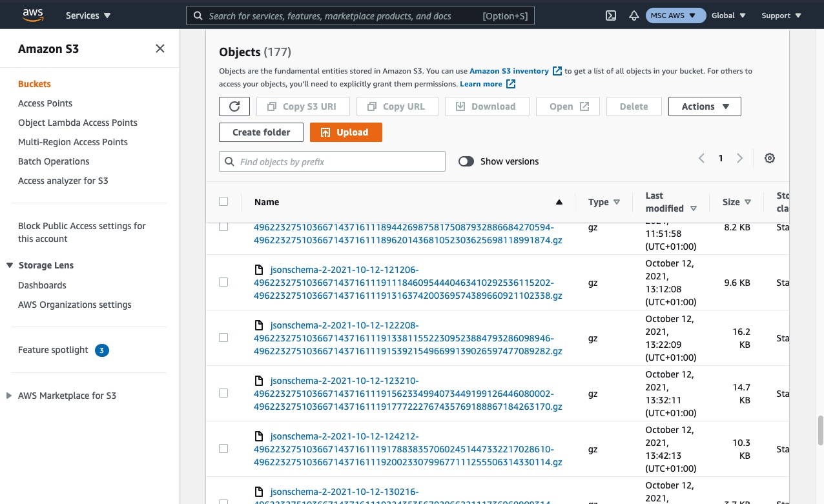
Task: Select all objects with header checkbox
Action: [223, 201]
